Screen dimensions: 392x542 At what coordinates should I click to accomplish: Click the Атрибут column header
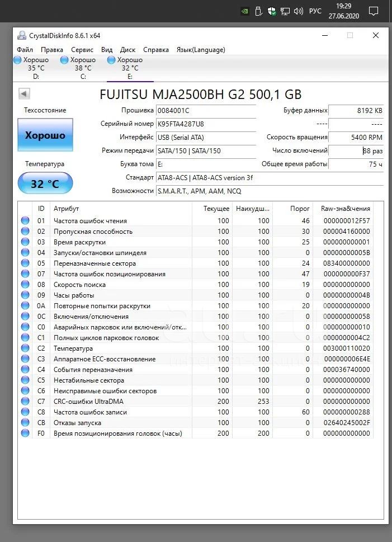tap(121, 209)
